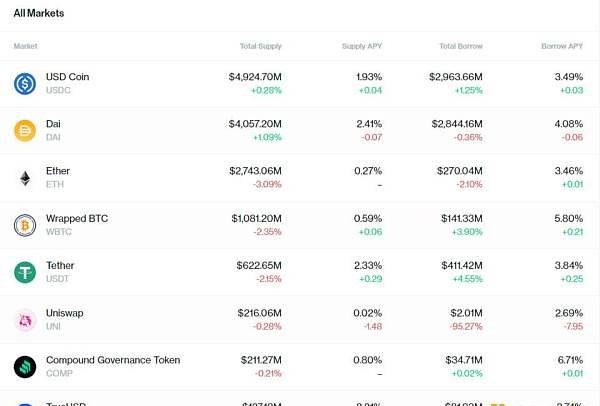Click the 0.02% supply APY for Uniswap
The height and width of the screenshot is (406, 600).
368,313
